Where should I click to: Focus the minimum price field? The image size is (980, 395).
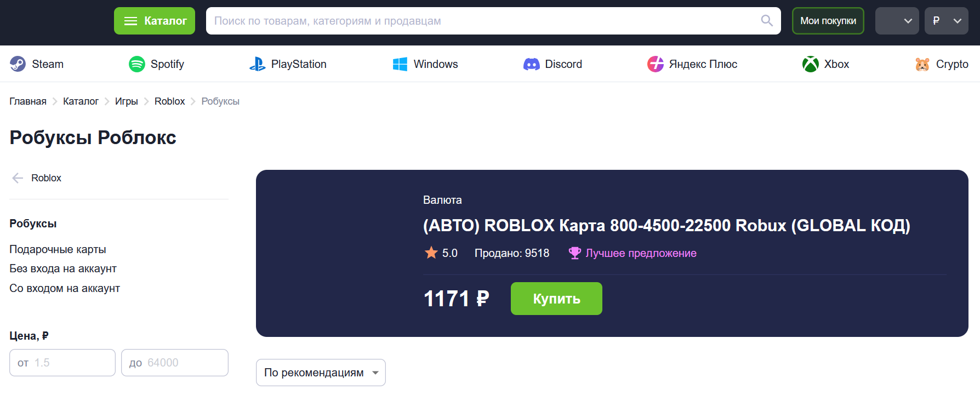(x=62, y=363)
